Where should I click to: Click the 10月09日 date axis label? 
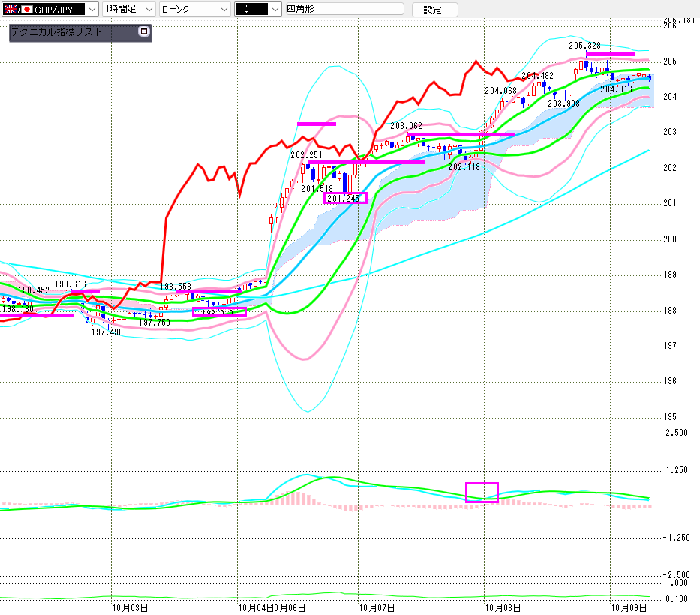[x=629, y=607]
